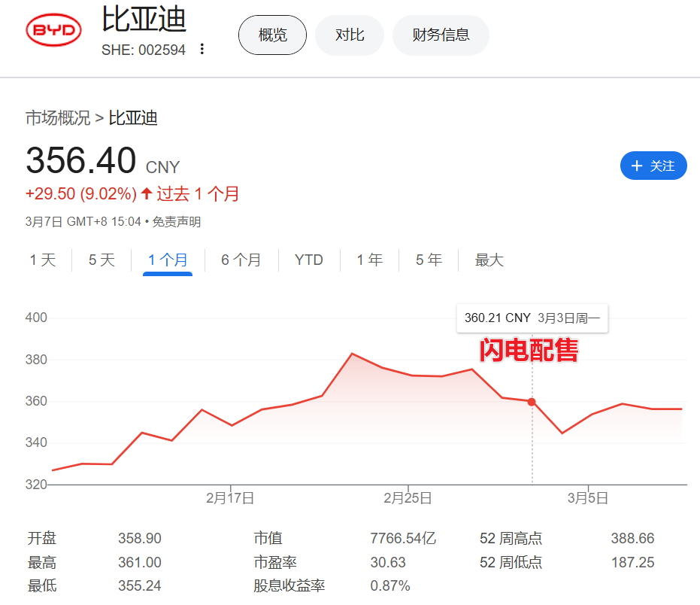The height and width of the screenshot is (605, 700).
Task: Click the SHE: 002594 ticker text
Action: tap(144, 50)
